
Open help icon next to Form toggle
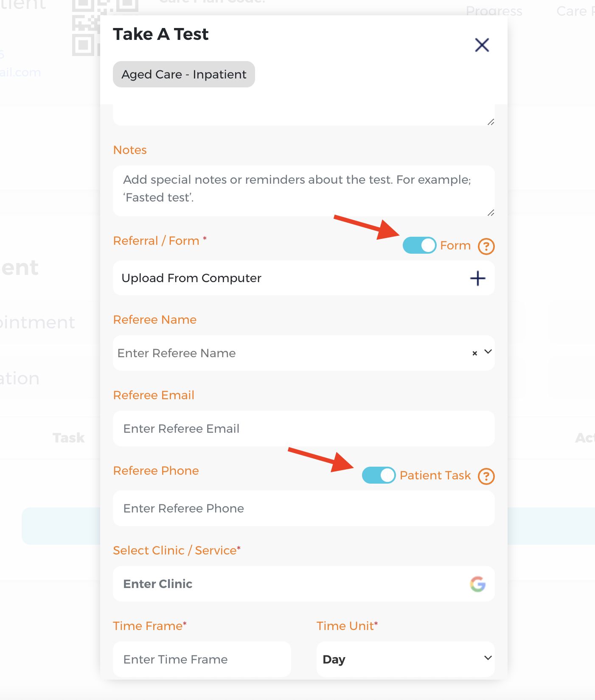pos(486,246)
